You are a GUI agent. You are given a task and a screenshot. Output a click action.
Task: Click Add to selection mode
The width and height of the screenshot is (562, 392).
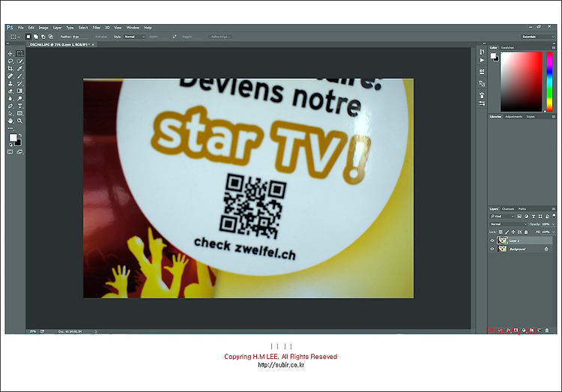click(x=36, y=37)
